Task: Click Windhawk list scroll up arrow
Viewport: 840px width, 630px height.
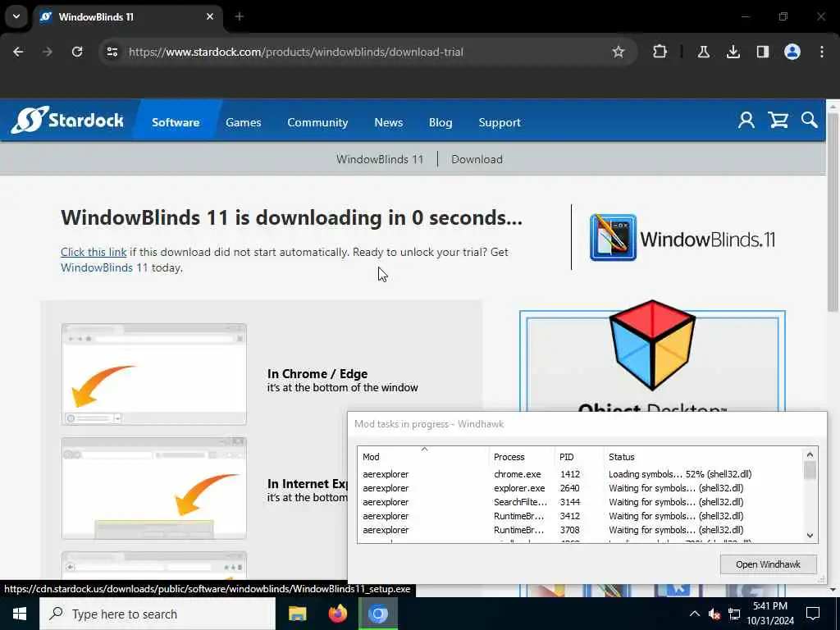Action: point(810,454)
